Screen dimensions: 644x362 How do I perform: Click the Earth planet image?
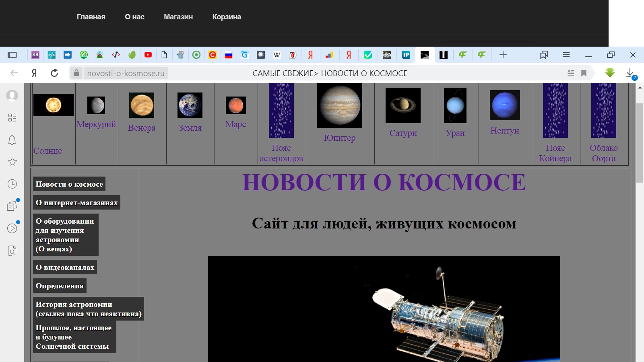click(190, 105)
